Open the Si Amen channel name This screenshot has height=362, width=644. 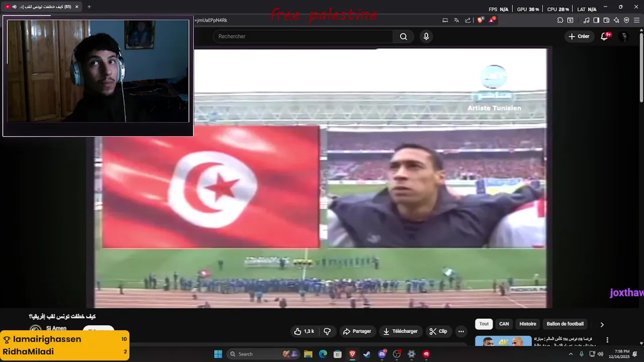[56, 328]
